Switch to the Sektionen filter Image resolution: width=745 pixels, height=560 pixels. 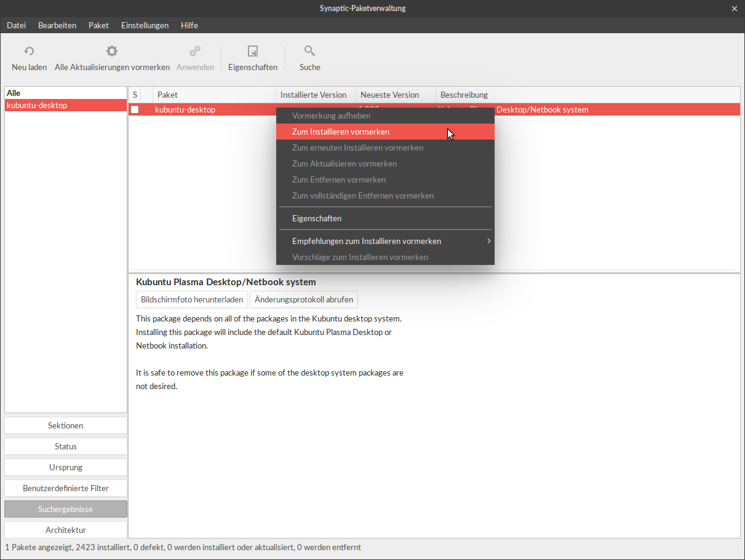coord(66,425)
